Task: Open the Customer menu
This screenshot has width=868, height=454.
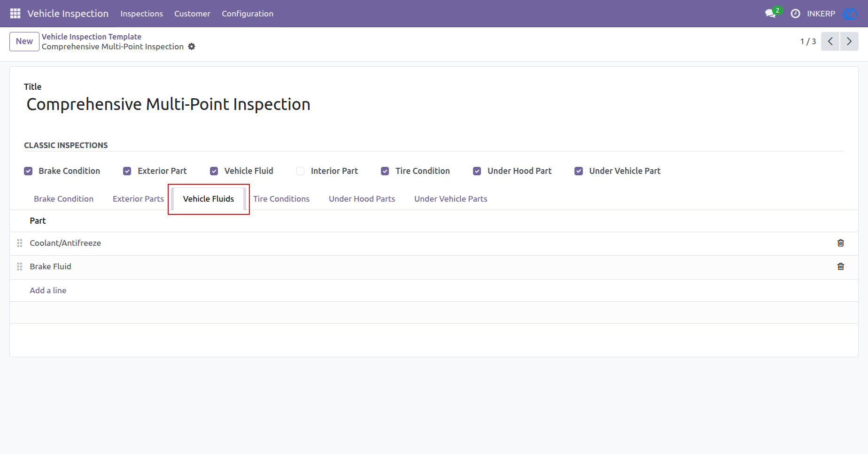Action: [192, 14]
